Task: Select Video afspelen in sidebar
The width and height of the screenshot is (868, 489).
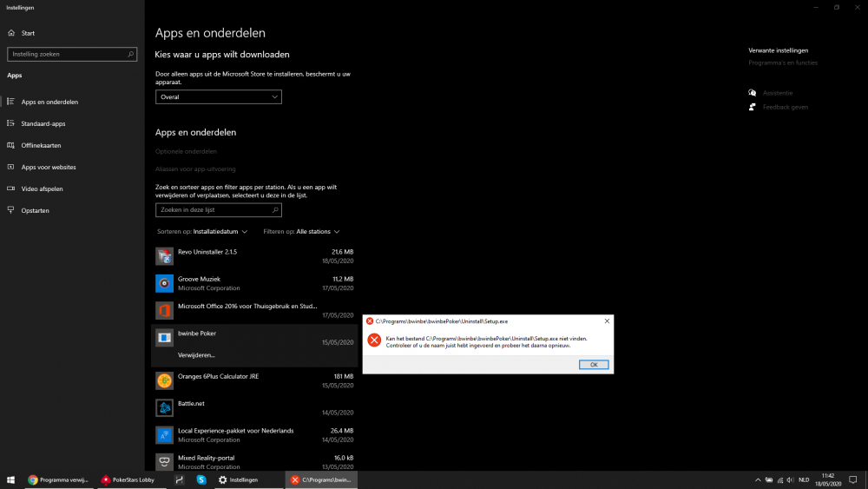Action: click(x=42, y=188)
